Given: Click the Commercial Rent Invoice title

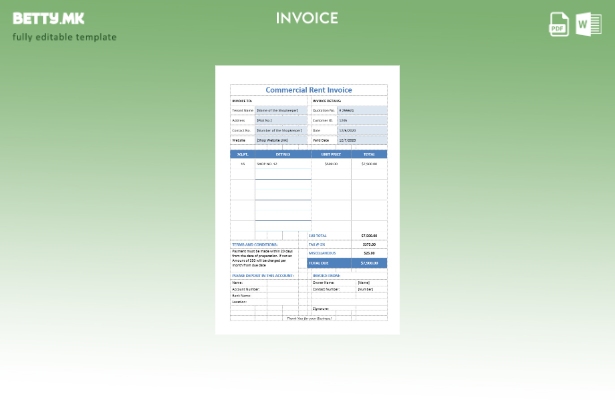Looking at the screenshot, I should [x=307, y=90].
